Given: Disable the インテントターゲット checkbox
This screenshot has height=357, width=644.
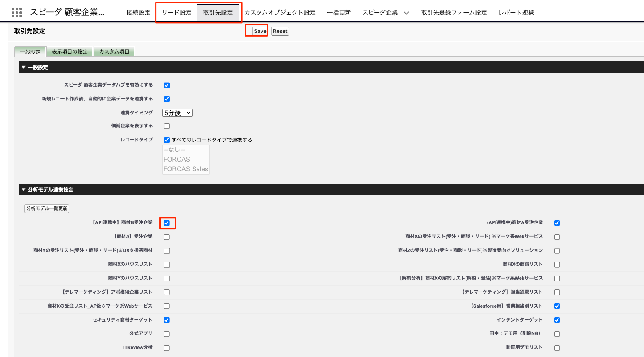Looking at the screenshot, I should pos(557,320).
